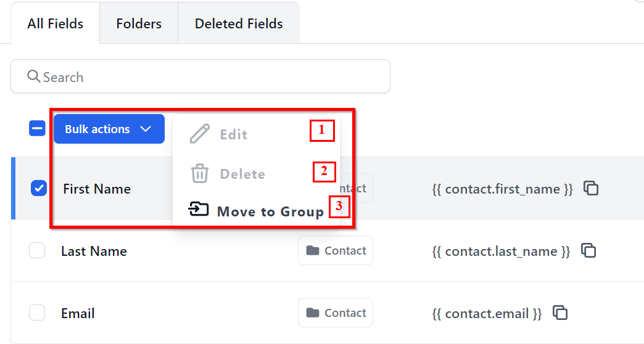Open the Bulk actions dropdown
The width and height of the screenshot is (644, 344).
pos(97,129)
